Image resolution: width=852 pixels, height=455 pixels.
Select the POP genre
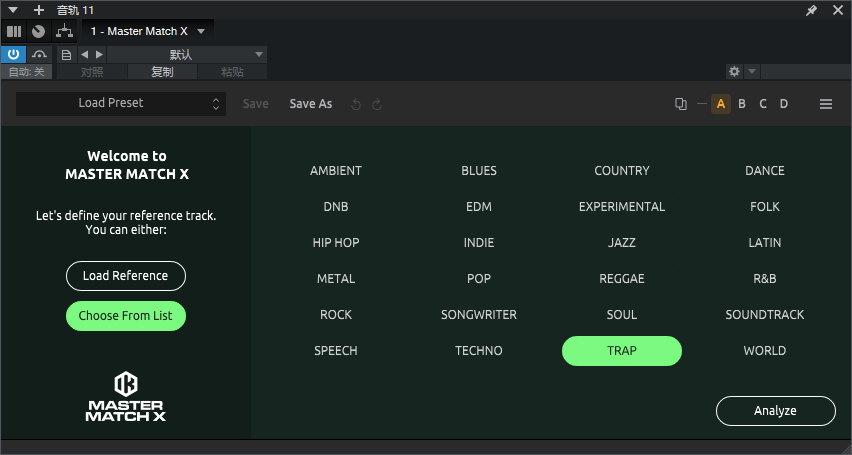[479, 279]
